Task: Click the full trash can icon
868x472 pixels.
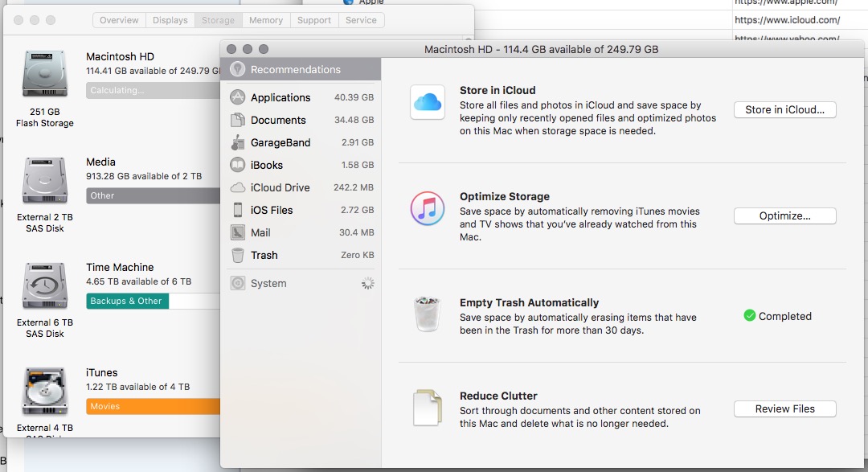Action: pyautogui.click(x=428, y=314)
